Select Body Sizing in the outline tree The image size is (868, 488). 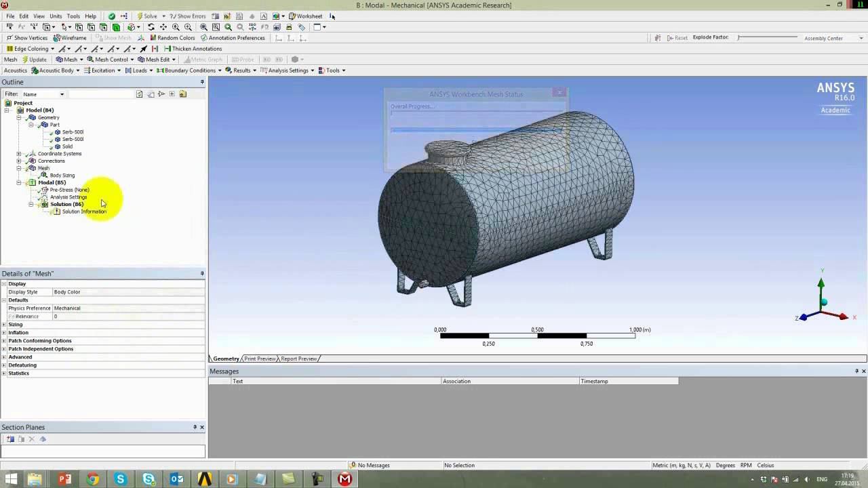coord(62,176)
